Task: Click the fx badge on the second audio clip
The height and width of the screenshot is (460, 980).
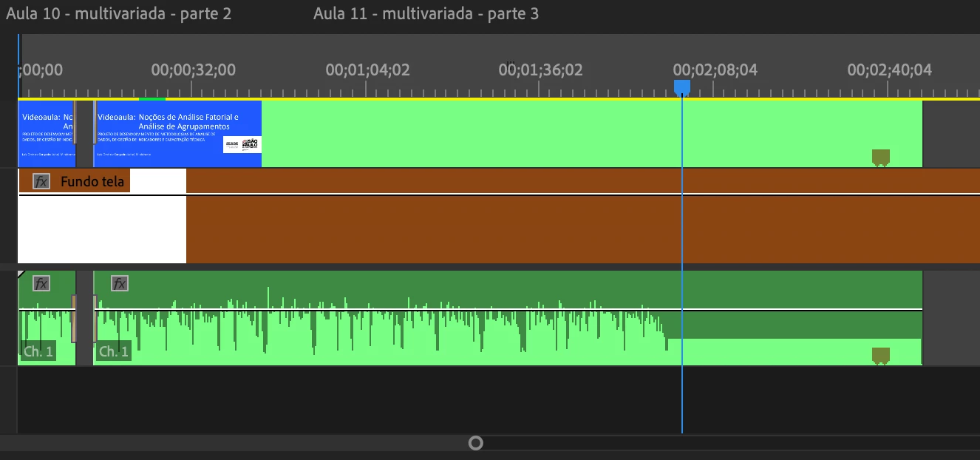Action: 120,283
